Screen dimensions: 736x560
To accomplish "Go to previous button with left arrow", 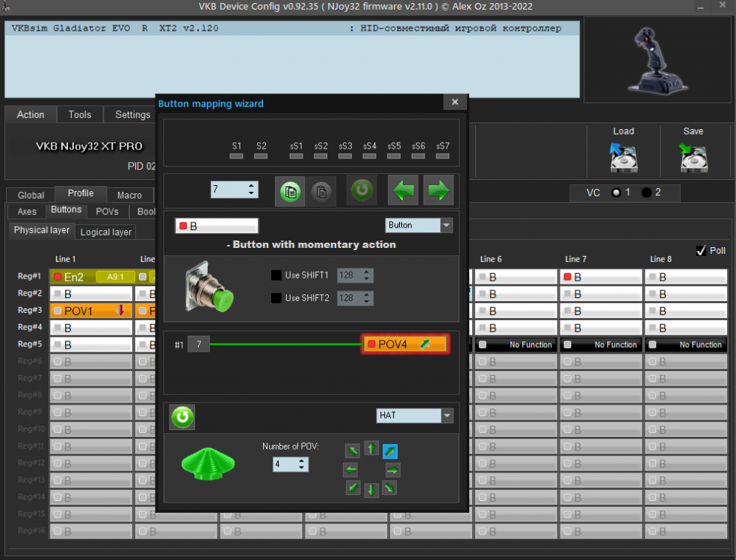I will [403, 191].
